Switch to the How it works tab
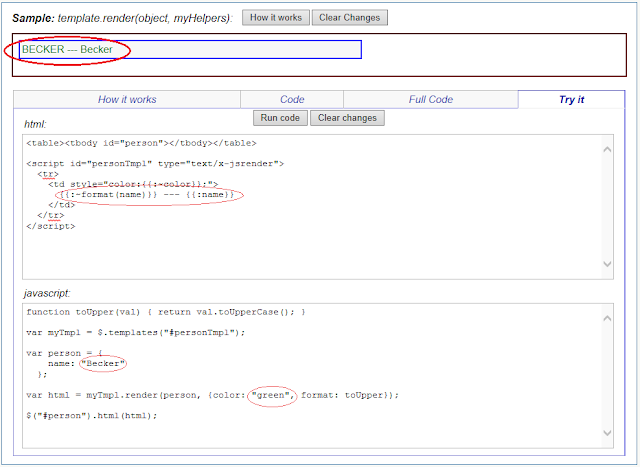Viewport: 640px width, 467px height. pos(127,100)
